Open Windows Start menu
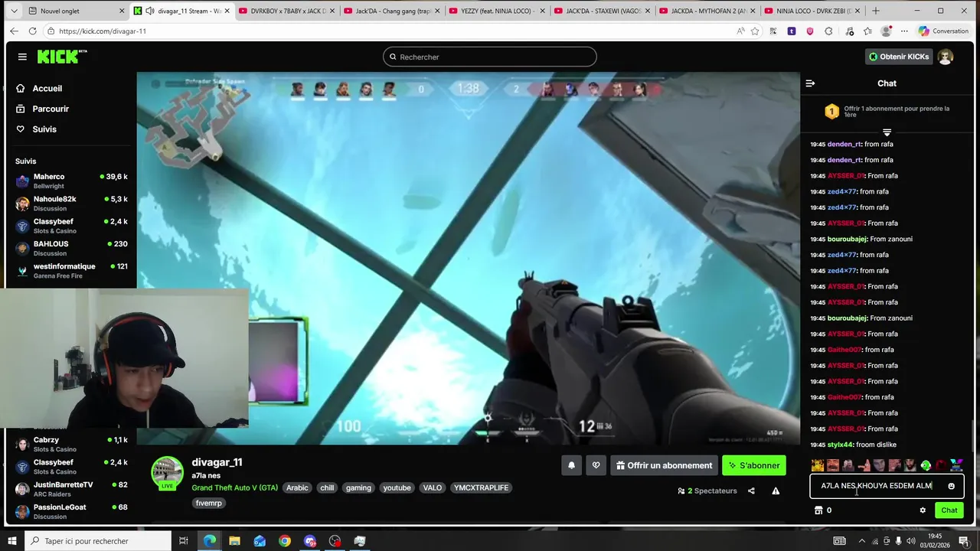This screenshot has height=551, width=980. pyautogui.click(x=11, y=541)
